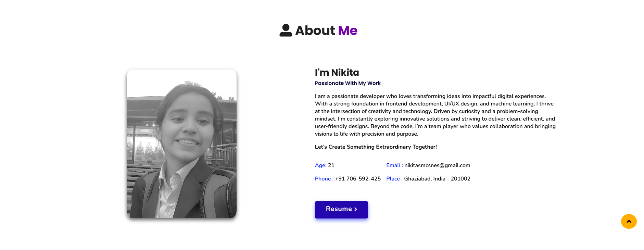Click the +91 phone number
The height and width of the screenshot is (250, 644).
coord(358,179)
